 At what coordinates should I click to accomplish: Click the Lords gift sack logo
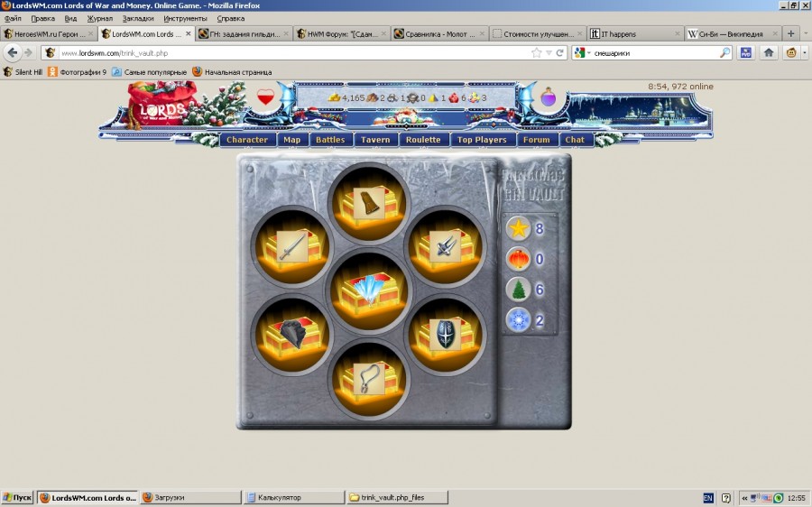pyautogui.click(x=162, y=105)
